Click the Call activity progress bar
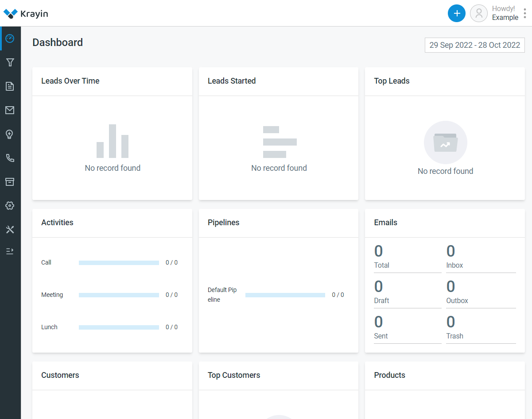The height and width of the screenshot is (419, 532). click(x=119, y=263)
